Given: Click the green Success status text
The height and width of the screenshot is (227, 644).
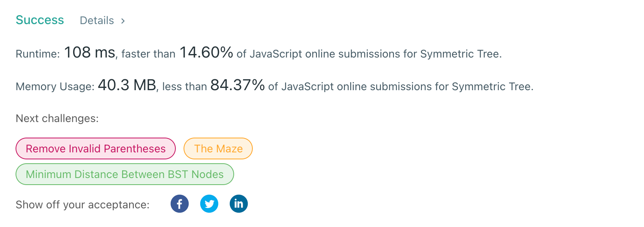Looking at the screenshot, I should [x=40, y=20].
